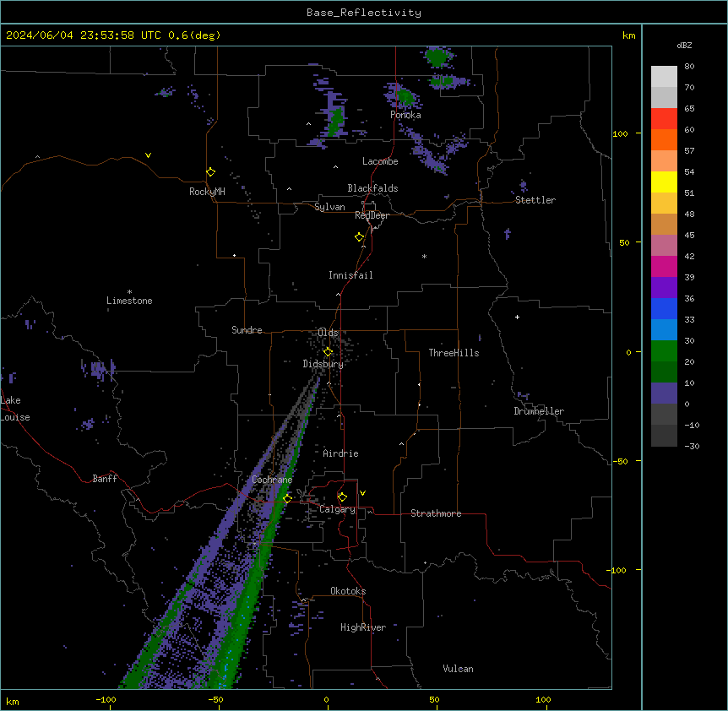Viewport: 728px width, 711px height.
Task: Select the magenta 42–39 dBZ legend swatch
Action: coord(664,266)
